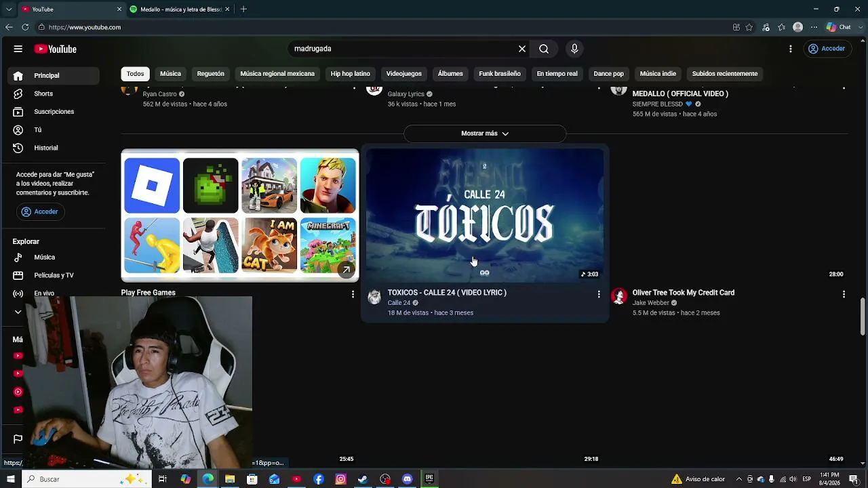Open the Calle 24 channel name link
This screenshot has height=488, width=868.
coord(399,303)
